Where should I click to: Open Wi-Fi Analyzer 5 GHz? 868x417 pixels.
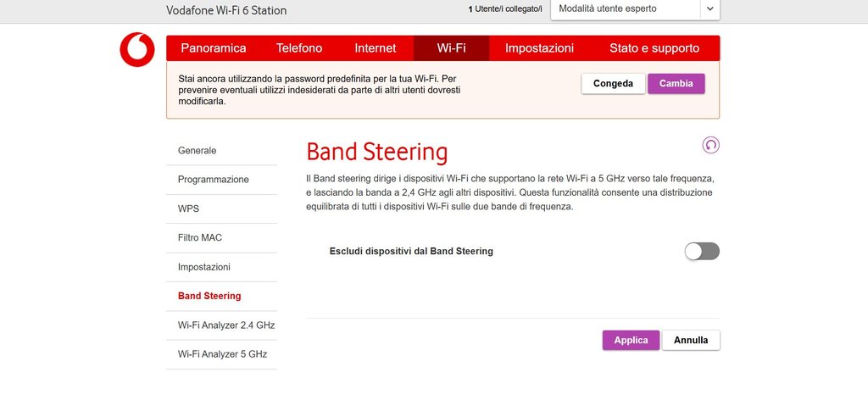[221, 354]
